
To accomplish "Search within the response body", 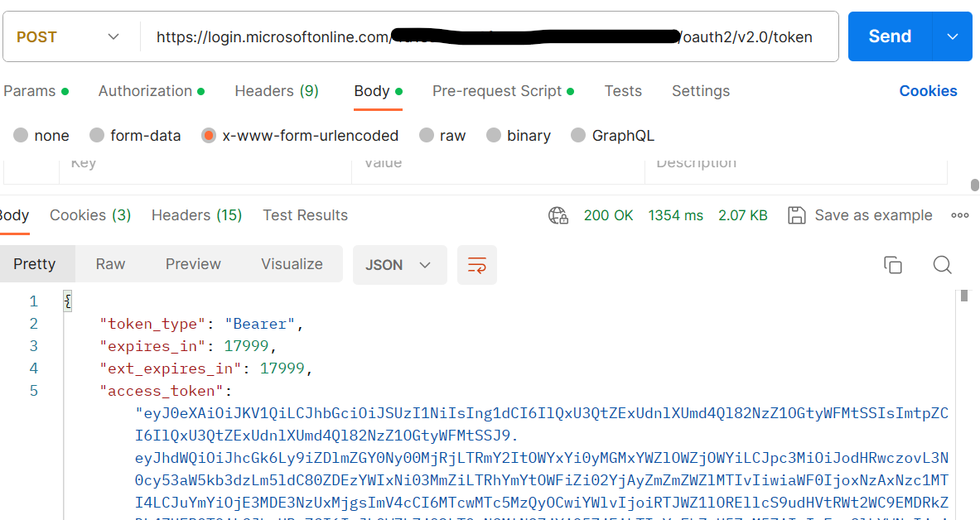I will 942,265.
